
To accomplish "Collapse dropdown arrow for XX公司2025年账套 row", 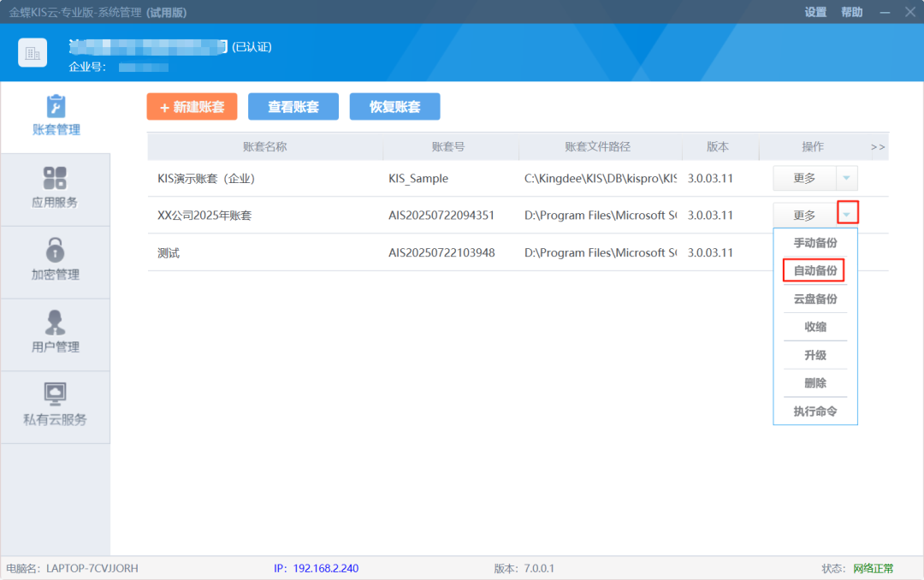I will 847,213.
